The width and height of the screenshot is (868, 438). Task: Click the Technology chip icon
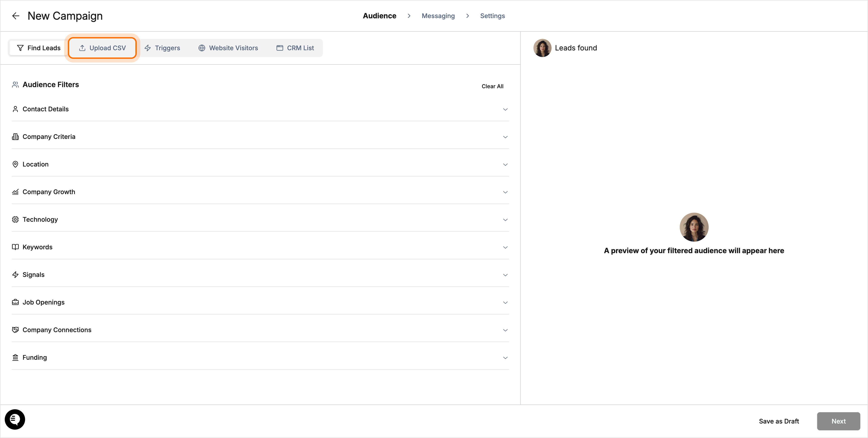tap(15, 219)
